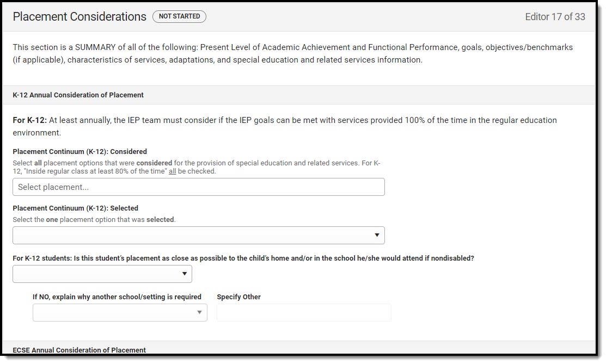
Task: Open the "Select placement..." multi-select field
Action: click(x=199, y=187)
